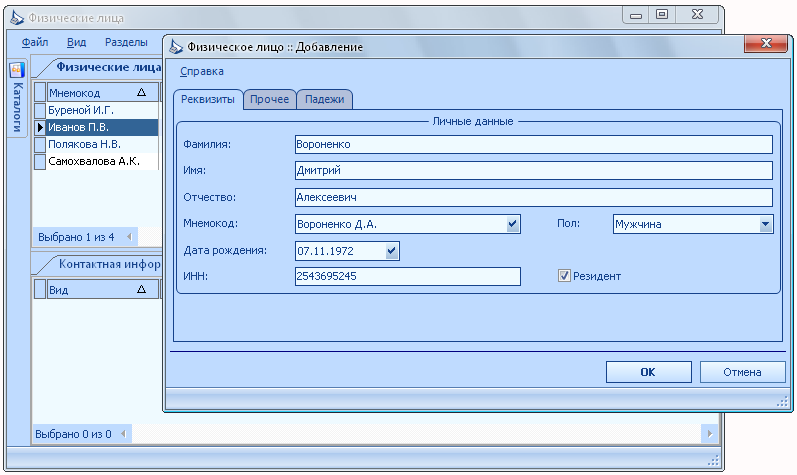Screen dimensions: 797x475
Task: Select Самохвалова А.К. row in list
Action: tap(102, 162)
